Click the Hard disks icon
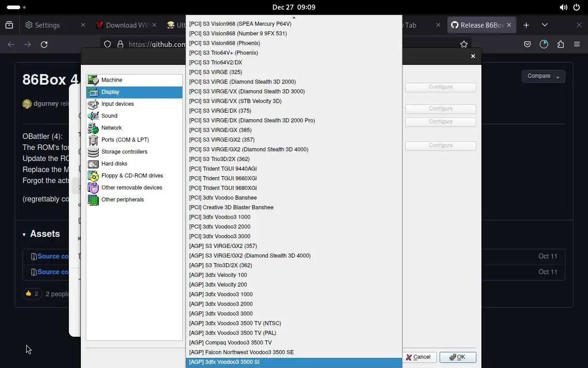The width and height of the screenshot is (588, 368). [93, 164]
